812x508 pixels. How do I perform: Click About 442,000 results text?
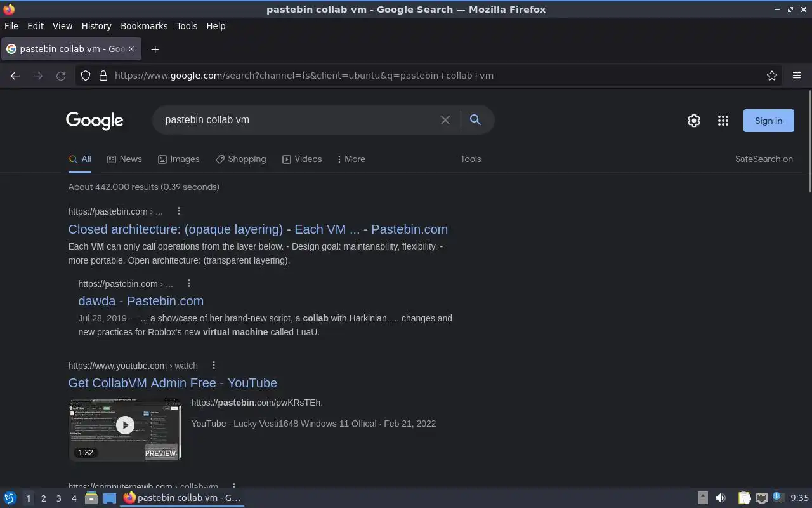144,187
